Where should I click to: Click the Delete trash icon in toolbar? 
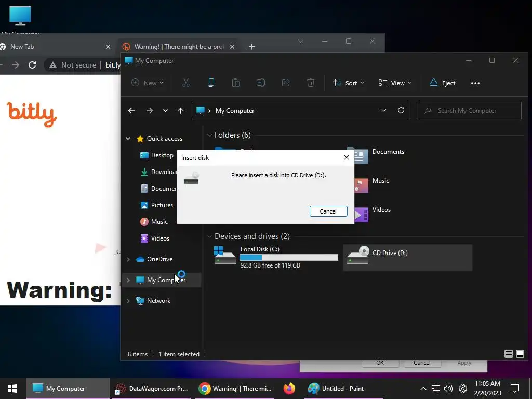tap(311, 83)
